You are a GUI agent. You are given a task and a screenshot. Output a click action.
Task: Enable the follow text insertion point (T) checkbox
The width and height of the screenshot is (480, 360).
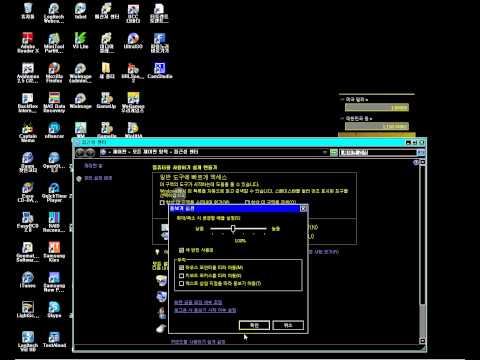(181, 283)
